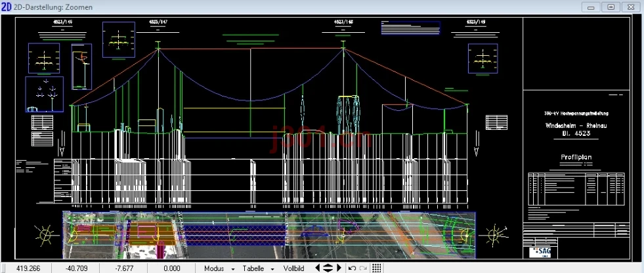Viewport: 644px width, 273px height.
Task: Select the X coordinate field 419.266
Action: [28, 268]
